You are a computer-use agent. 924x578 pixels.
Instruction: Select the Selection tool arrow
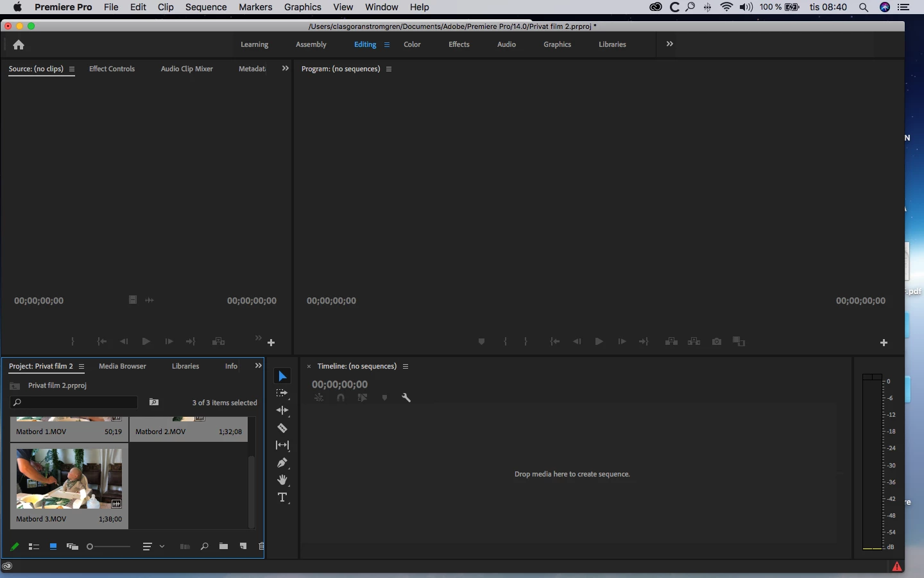tap(282, 376)
